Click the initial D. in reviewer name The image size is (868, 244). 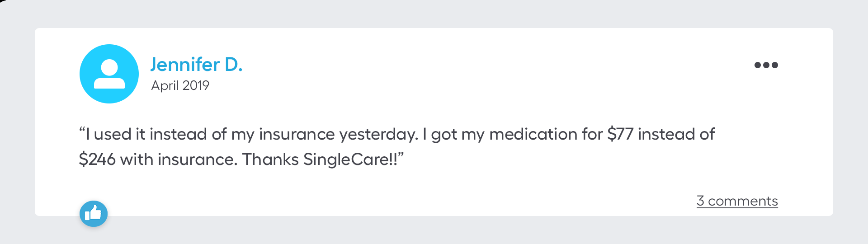click(x=233, y=65)
